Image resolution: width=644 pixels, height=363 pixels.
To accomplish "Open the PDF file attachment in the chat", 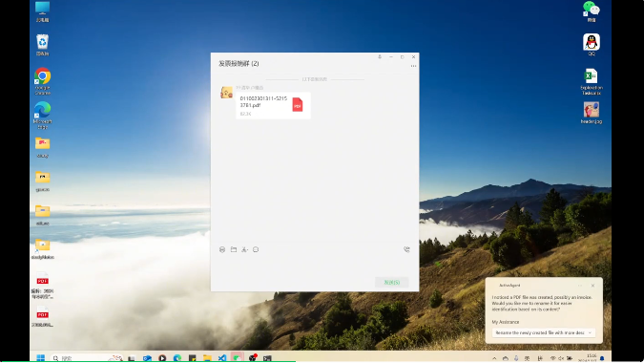I will (x=273, y=106).
